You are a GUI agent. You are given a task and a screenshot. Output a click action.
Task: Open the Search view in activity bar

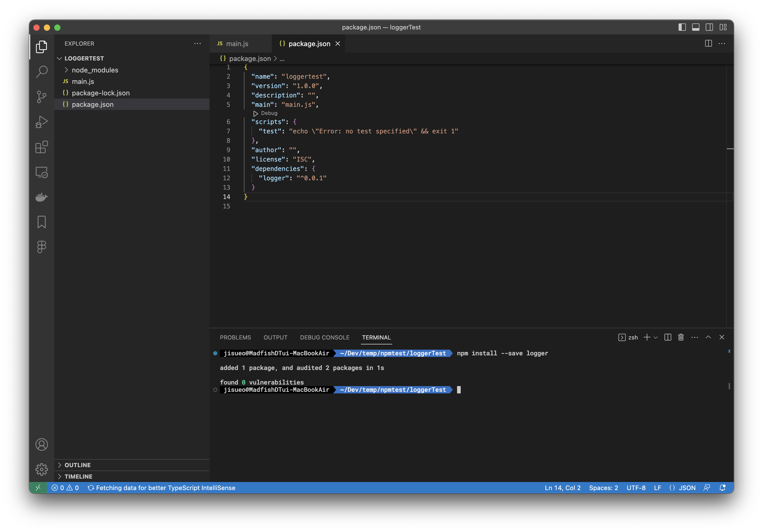[41, 71]
